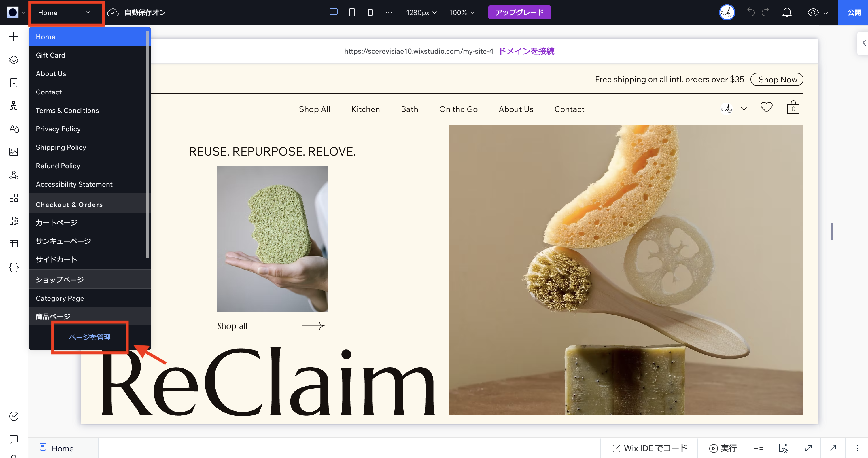Open the code curly braces icon

(x=14, y=267)
